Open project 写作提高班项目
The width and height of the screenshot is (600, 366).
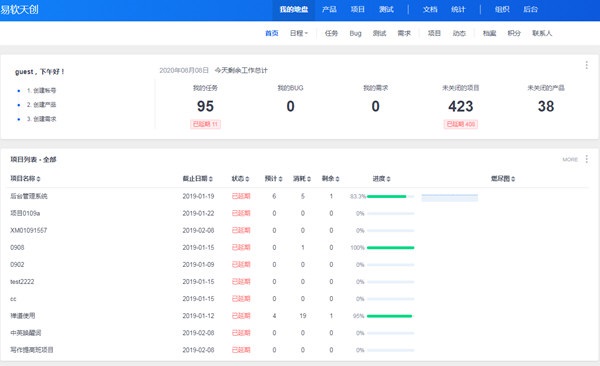pyautogui.click(x=32, y=350)
